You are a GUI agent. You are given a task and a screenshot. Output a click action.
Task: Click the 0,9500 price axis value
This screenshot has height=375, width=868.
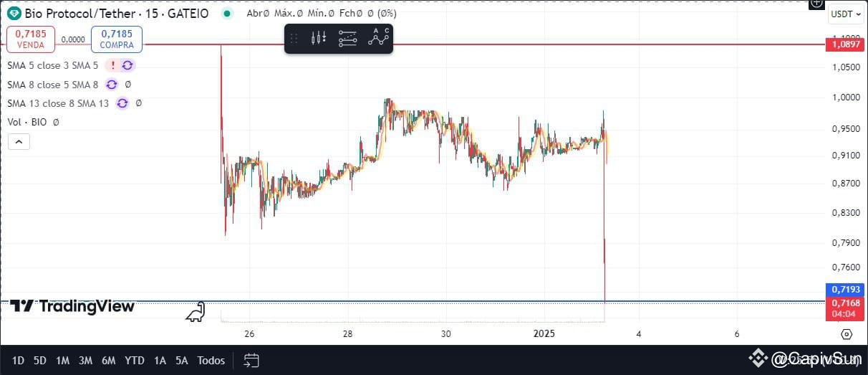pos(846,129)
